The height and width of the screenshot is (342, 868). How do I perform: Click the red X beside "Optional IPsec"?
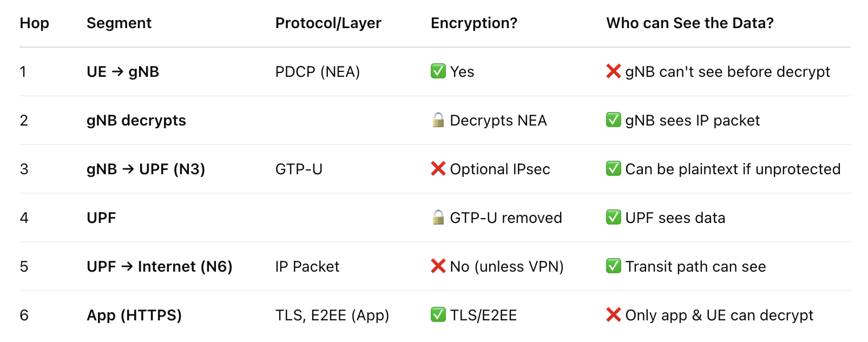tap(438, 169)
